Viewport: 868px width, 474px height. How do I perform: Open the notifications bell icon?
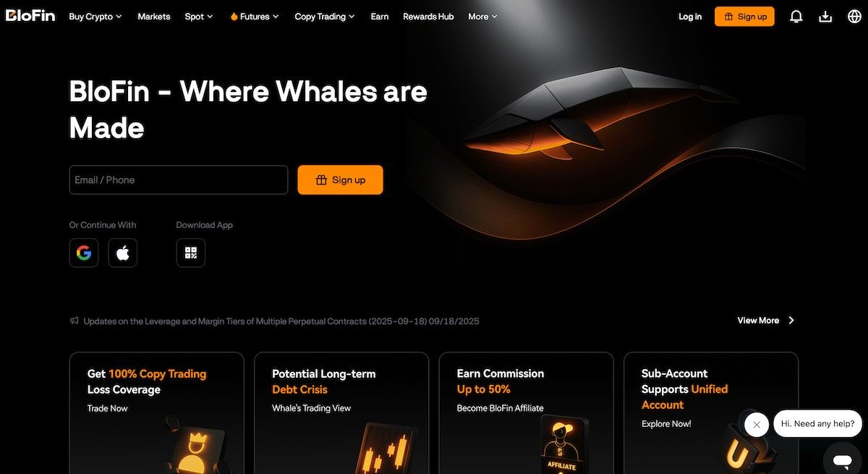796,17
